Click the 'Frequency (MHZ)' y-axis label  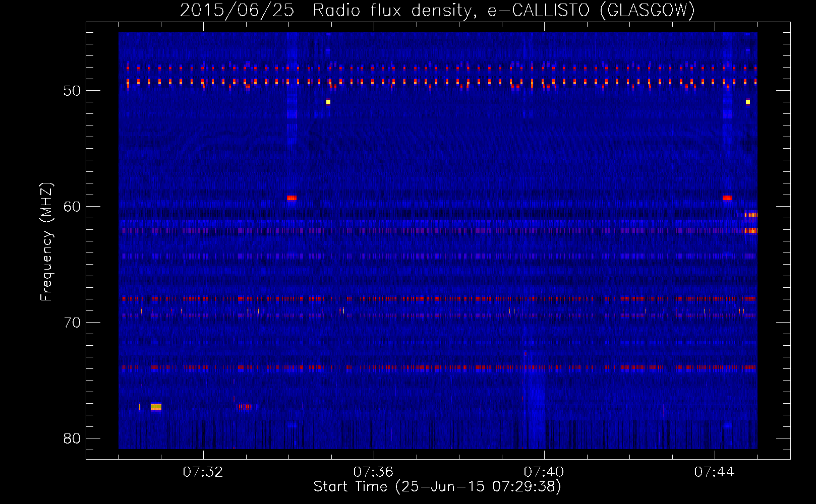(46, 242)
